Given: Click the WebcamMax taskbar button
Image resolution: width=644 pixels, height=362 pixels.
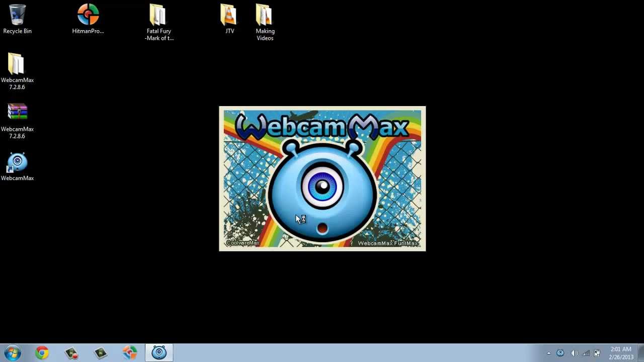Looking at the screenshot, I should click(159, 353).
